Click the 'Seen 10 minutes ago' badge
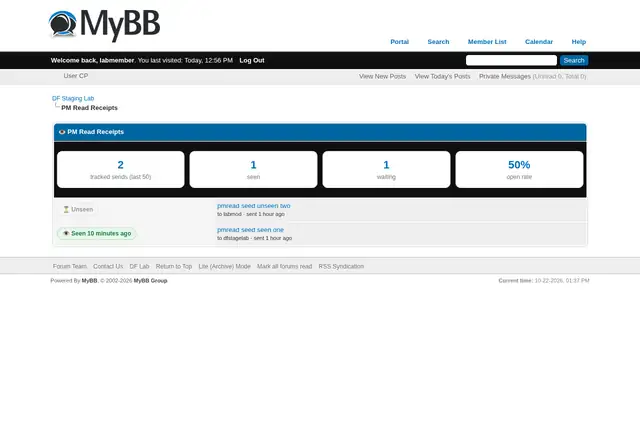The height and width of the screenshot is (430, 640). (97, 233)
